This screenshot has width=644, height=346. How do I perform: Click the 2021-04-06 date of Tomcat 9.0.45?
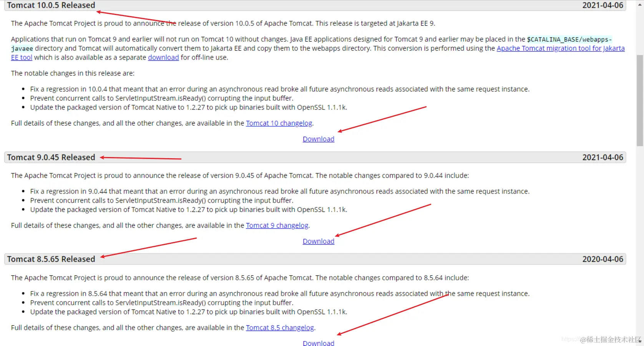click(x=603, y=157)
